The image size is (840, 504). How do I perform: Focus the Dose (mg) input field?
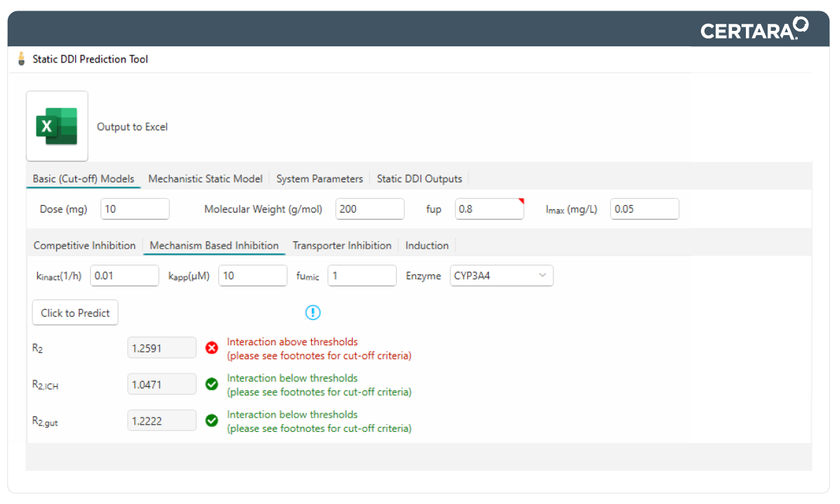coord(135,209)
